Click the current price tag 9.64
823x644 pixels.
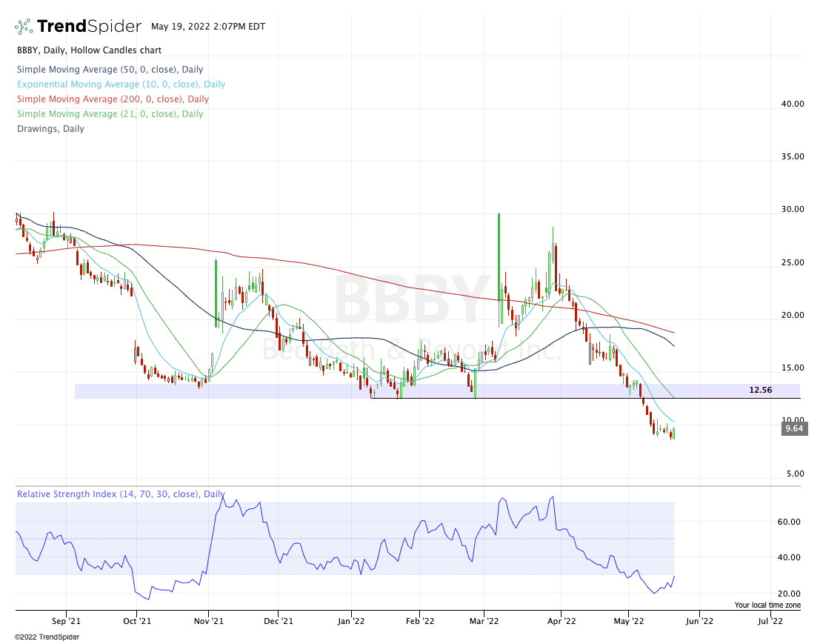tap(794, 428)
